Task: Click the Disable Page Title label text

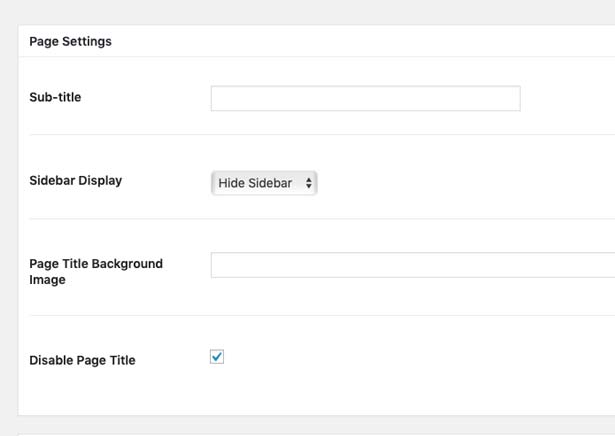Action: click(82, 360)
